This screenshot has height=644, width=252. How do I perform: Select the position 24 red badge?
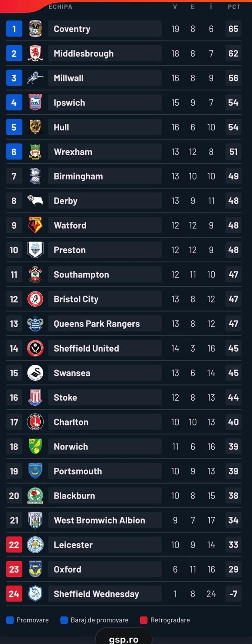coord(14,594)
